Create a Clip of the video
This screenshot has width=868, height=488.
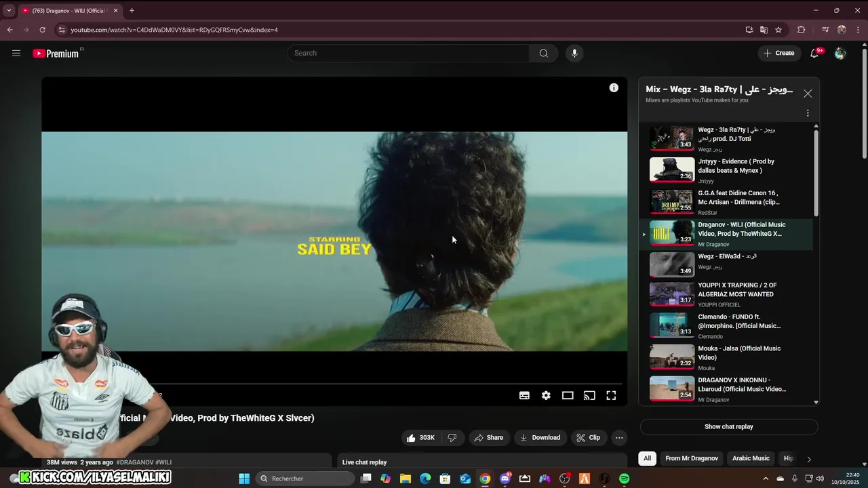[588, 438]
